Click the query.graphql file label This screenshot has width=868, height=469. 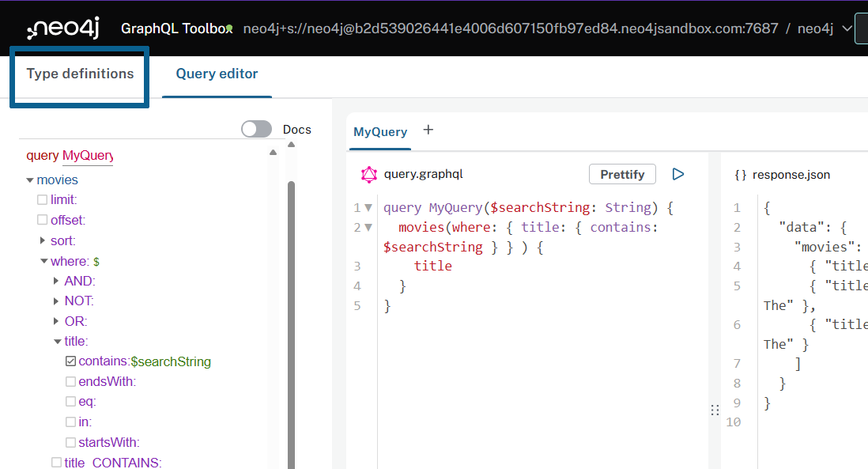point(424,174)
